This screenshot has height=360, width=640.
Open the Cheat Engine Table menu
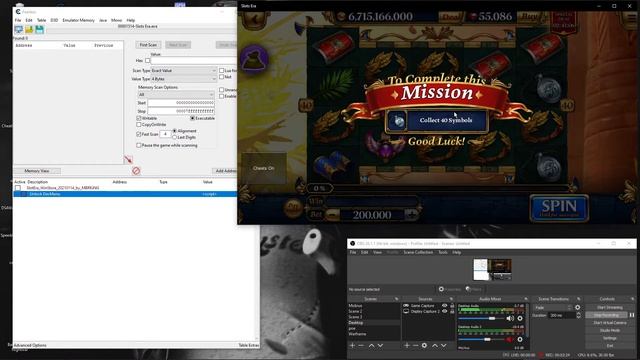click(42, 20)
